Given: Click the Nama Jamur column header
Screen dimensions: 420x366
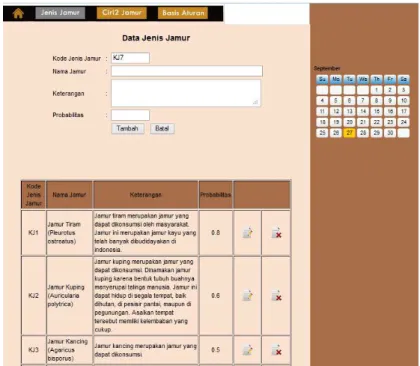Looking at the screenshot, I should 69,195.
